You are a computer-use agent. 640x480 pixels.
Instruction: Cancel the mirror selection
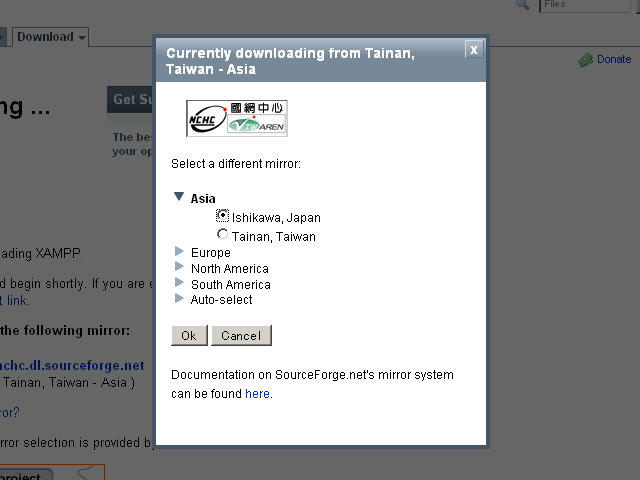(241, 336)
